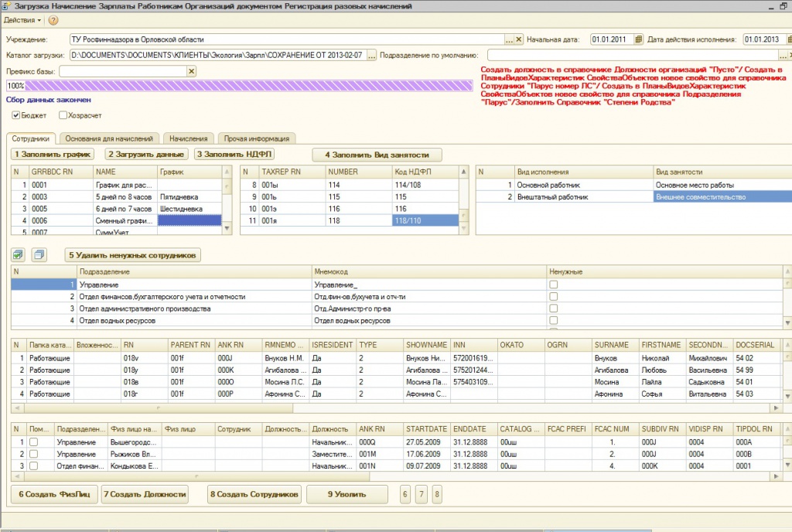Clear the Учреждение field with X
The width and height of the screenshot is (792, 532).
tap(518, 39)
